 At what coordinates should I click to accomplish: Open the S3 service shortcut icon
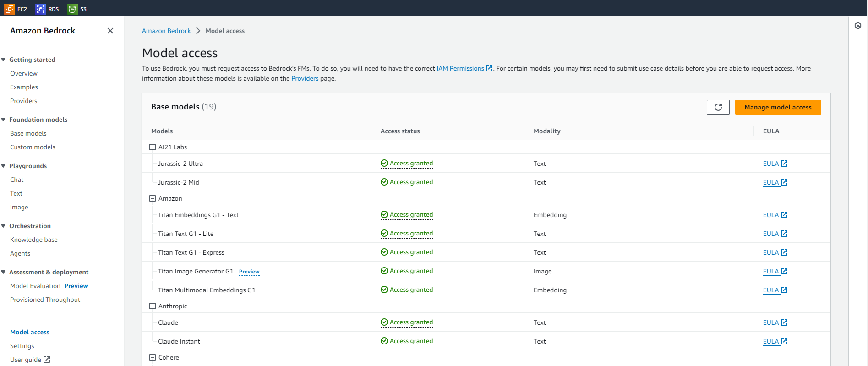(72, 9)
